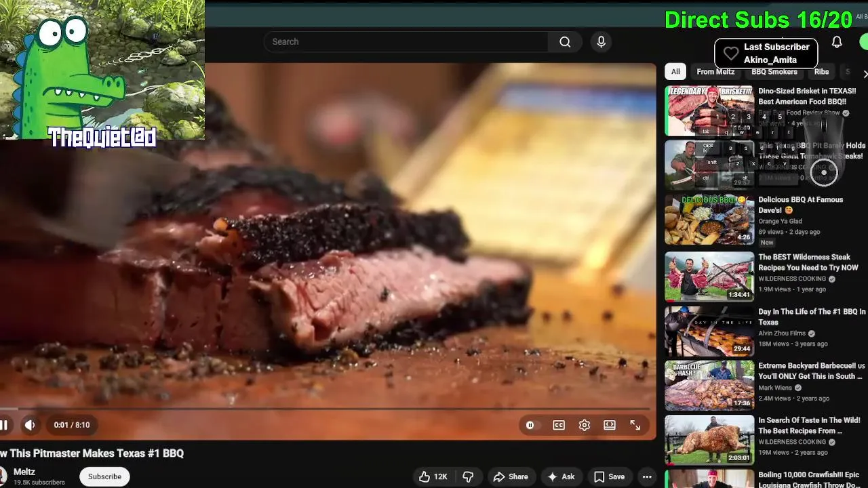Open Extreme Backyard Barbecue title
Screen dimensions: 868x488
click(812, 371)
